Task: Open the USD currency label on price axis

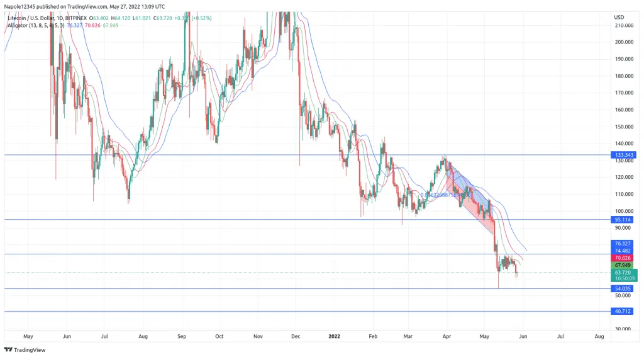Action: coord(619,17)
